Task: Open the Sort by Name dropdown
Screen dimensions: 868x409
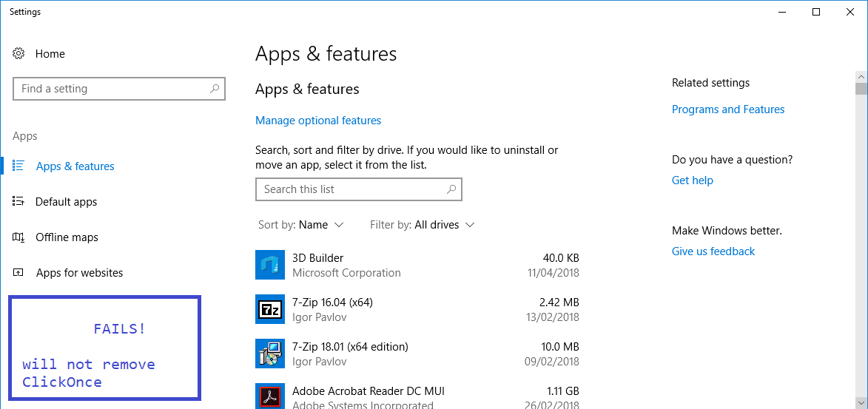Action: point(301,225)
